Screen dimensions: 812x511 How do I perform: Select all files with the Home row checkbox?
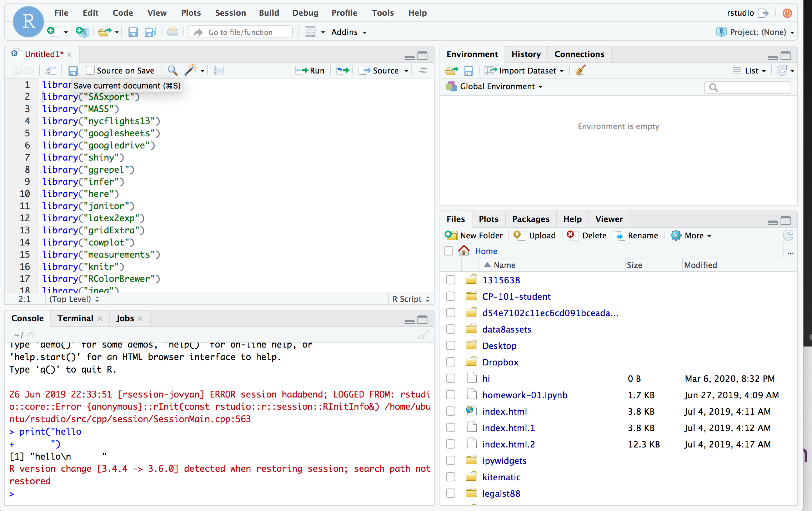[x=448, y=251]
